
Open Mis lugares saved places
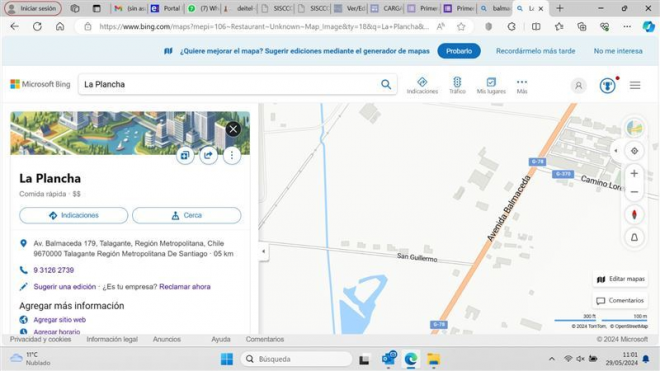(x=491, y=85)
